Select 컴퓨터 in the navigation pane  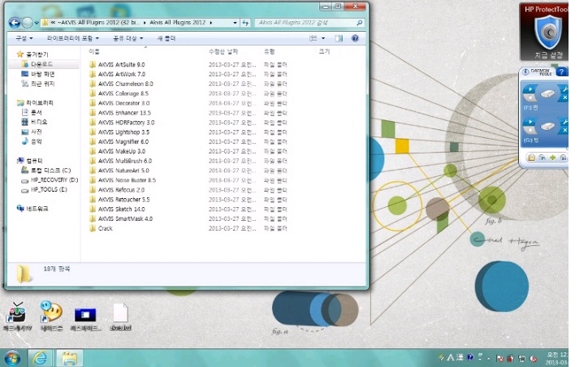pos(30,161)
